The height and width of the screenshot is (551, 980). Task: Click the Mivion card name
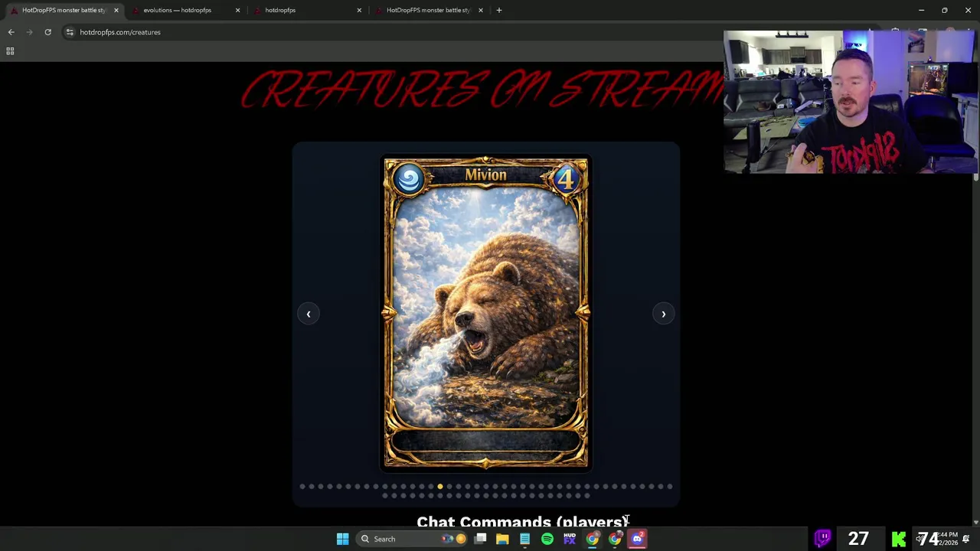[x=485, y=175]
